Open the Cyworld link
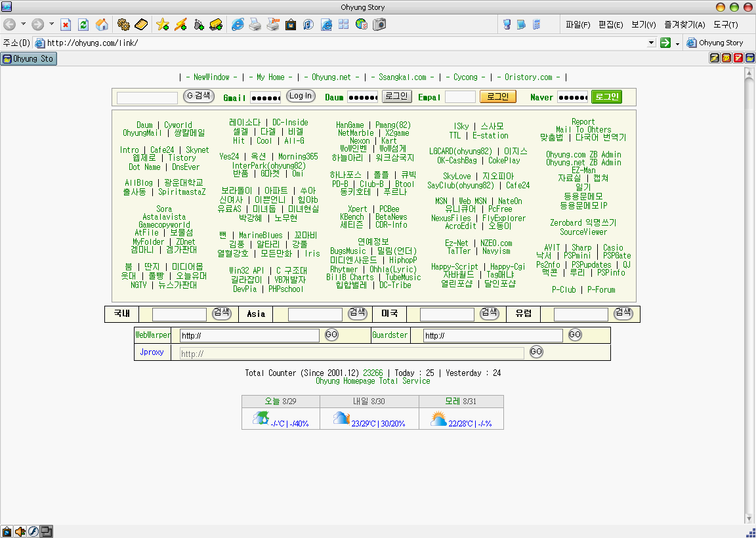The height and width of the screenshot is (538, 756). click(178, 125)
